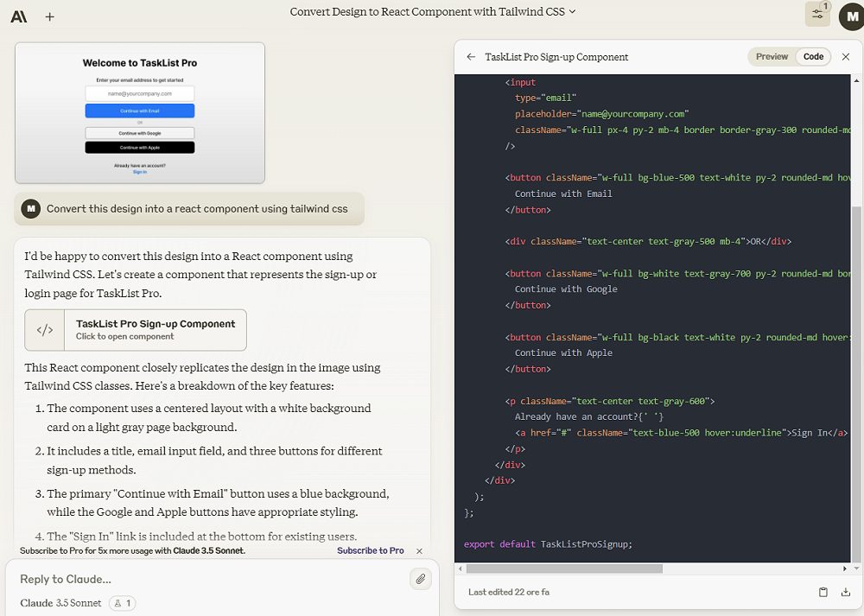Click the Anthropic logo in the top left
864x616 pixels.
(19, 16)
